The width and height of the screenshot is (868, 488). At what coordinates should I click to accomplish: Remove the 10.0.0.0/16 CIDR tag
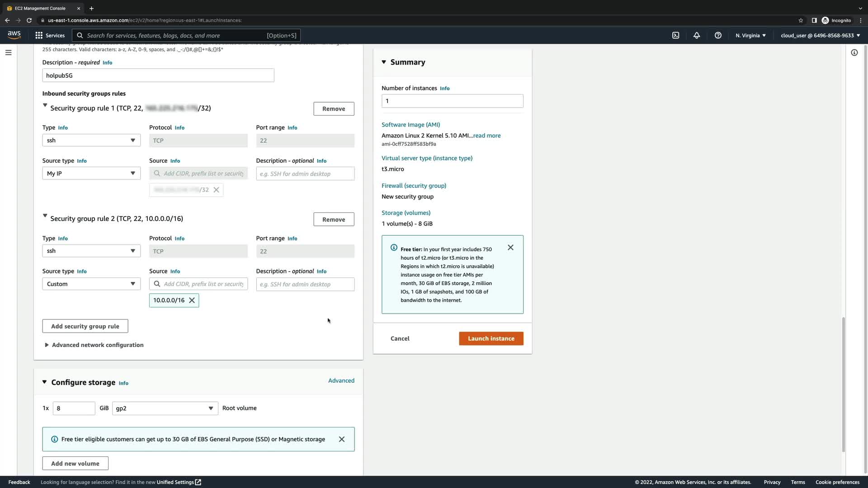192,300
